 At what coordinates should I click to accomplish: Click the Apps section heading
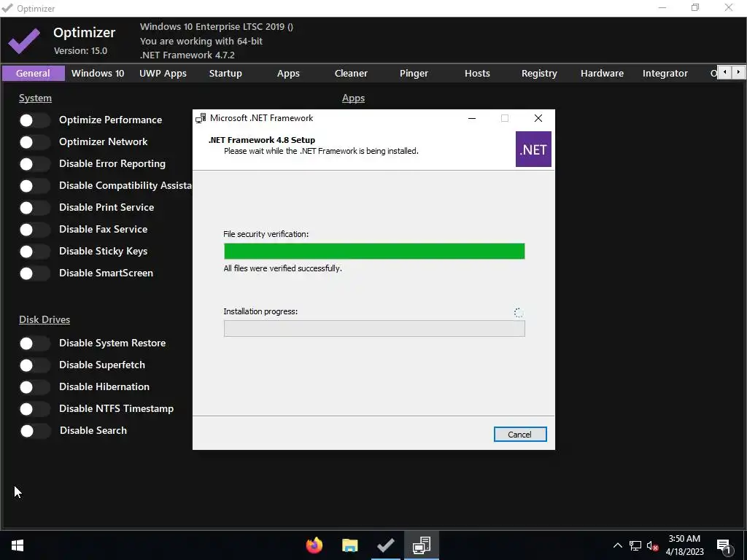(x=353, y=98)
